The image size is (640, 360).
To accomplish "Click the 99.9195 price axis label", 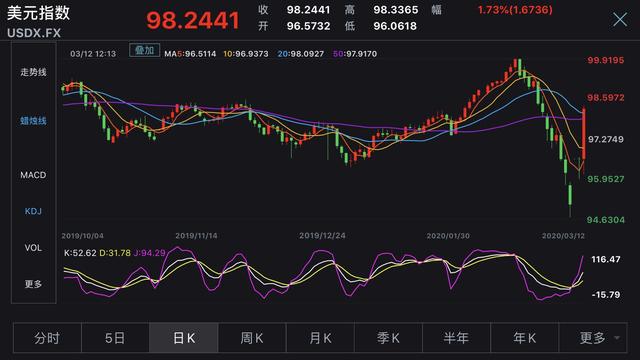I will pyautogui.click(x=606, y=60).
